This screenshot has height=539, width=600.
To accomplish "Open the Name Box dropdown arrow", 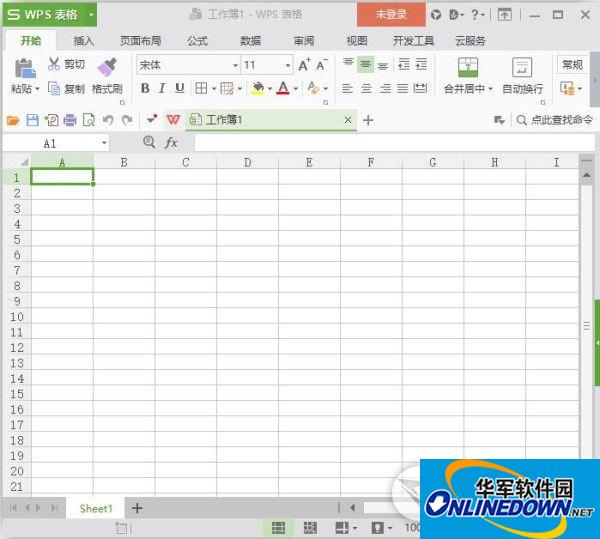I will click(104, 143).
